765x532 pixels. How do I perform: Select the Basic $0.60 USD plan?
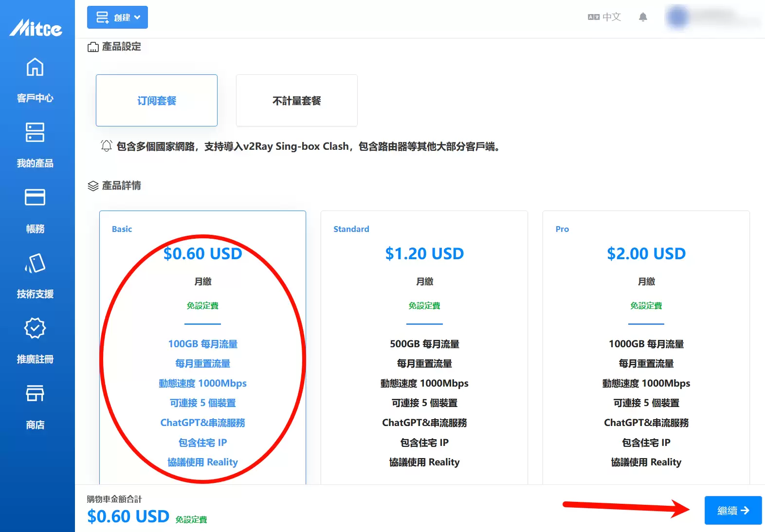202,253
